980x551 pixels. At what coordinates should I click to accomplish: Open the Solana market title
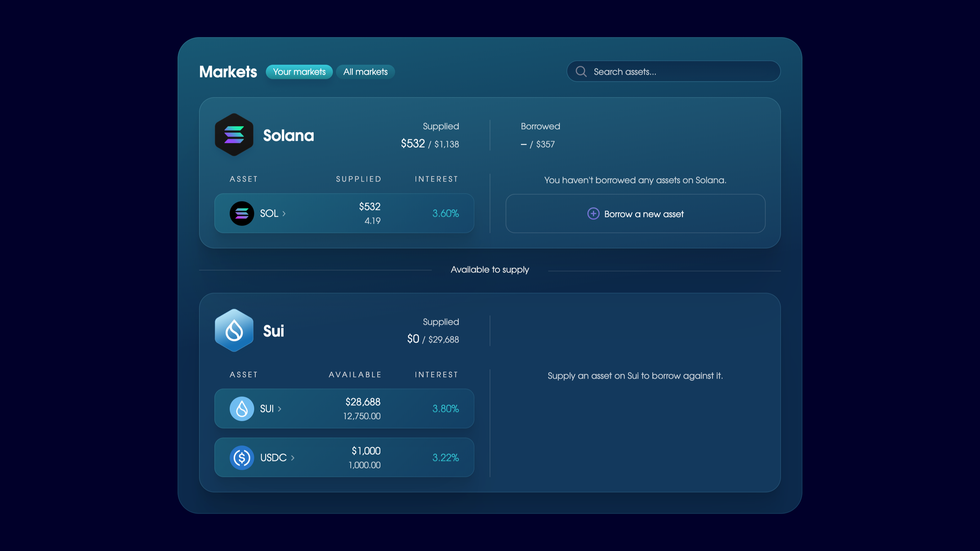288,135
